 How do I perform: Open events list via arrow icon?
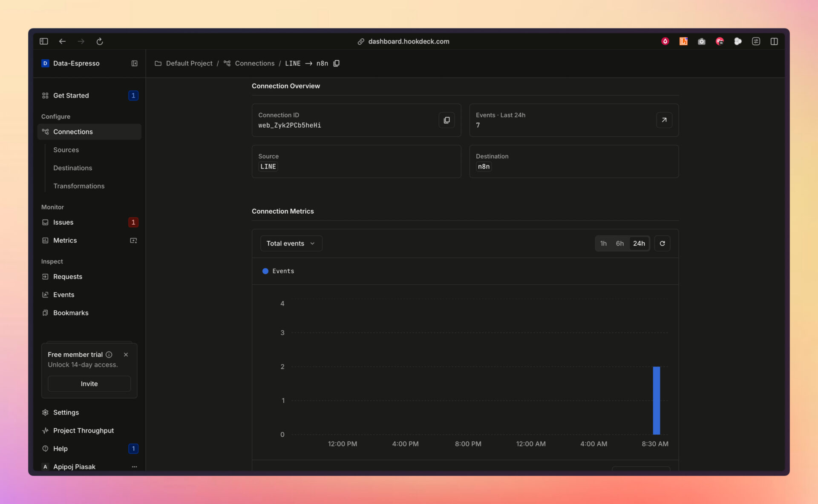[664, 120]
